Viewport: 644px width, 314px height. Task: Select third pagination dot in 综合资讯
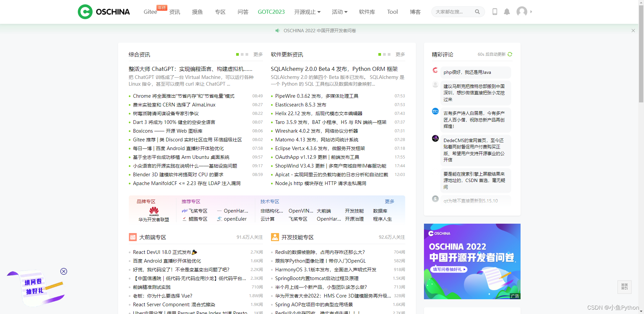pos(247,54)
